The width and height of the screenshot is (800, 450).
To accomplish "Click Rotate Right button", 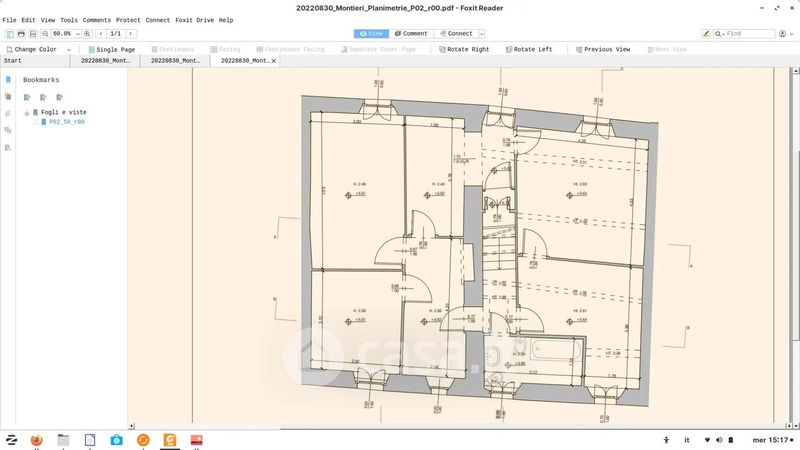I will (463, 49).
